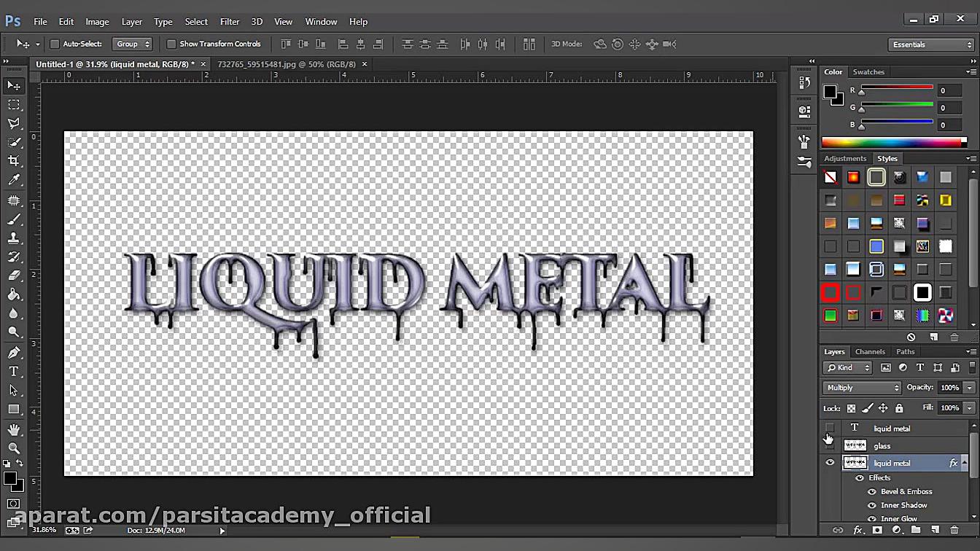The width and height of the screenshot is (980, 551).
Task: Open the Fill value dropdown arrow
Action: [969, 408]
